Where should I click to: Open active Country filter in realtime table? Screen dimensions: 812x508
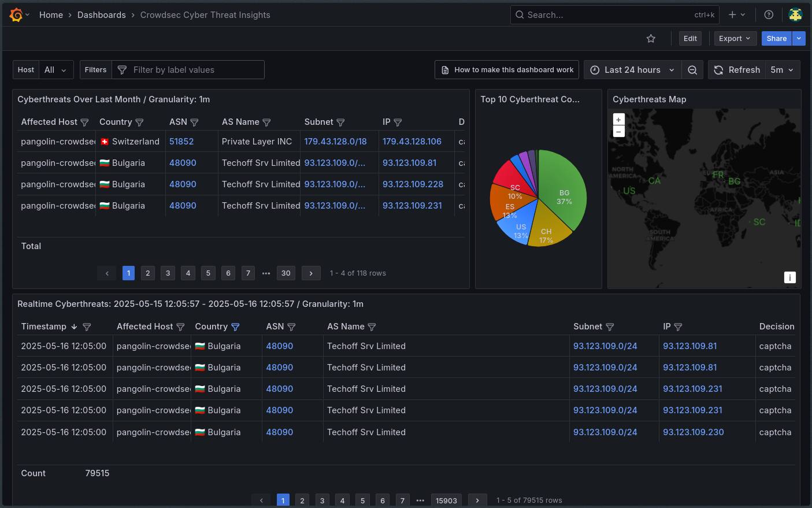(235, 327)
